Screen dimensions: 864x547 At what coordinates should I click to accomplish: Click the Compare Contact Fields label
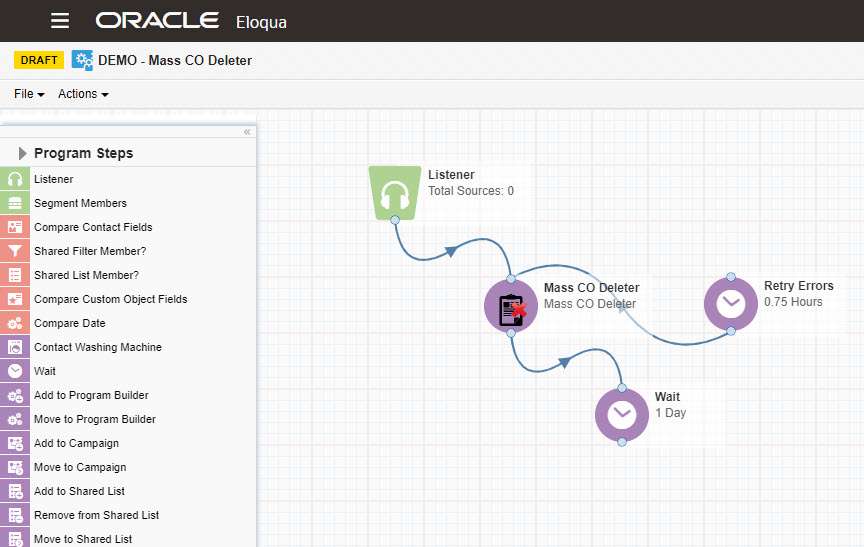[x=93, y=227]
